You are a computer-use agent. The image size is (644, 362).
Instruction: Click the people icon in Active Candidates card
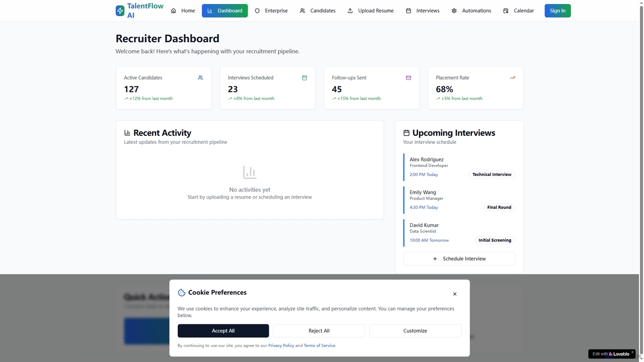tap(201, 78)
